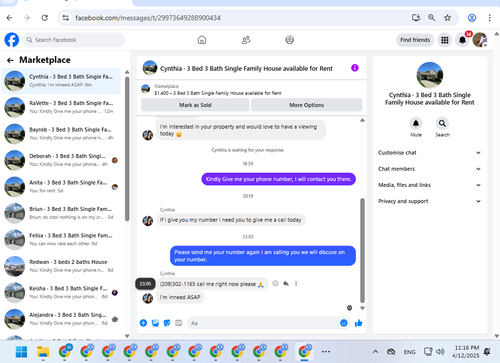Open the plus icon for more actions in composer

click(x=143, y=323)
